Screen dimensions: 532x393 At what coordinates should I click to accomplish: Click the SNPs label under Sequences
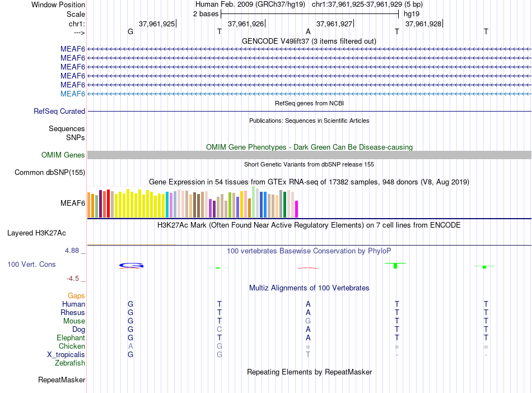(76, 137)
